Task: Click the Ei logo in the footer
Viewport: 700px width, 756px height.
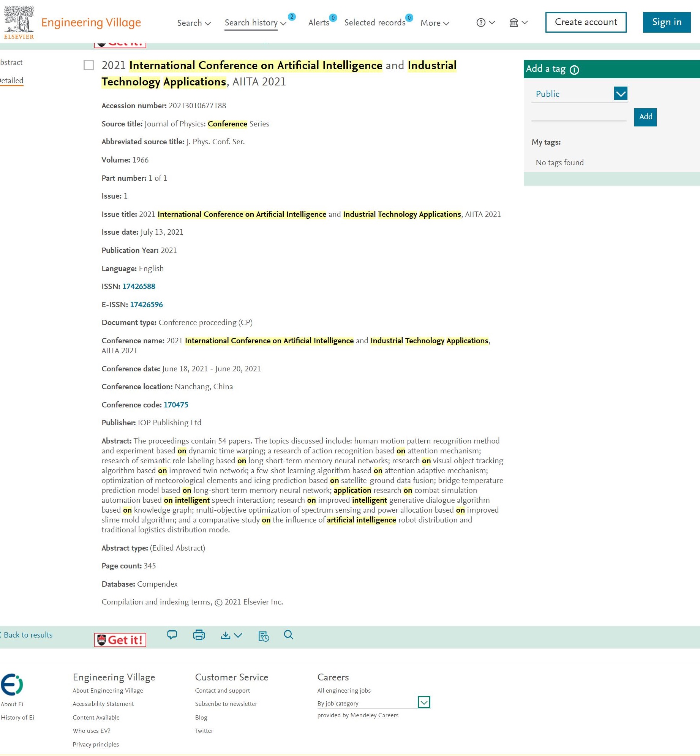Action: point(12,685)
